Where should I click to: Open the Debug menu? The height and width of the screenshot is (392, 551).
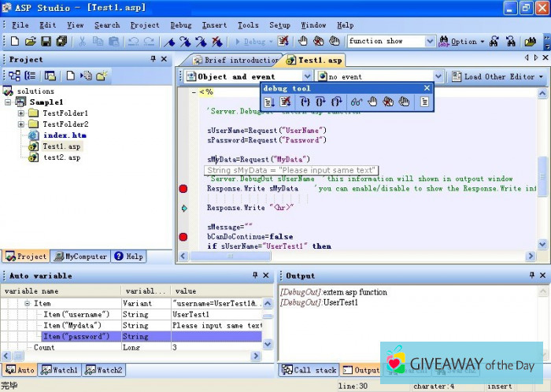point(180,25)
